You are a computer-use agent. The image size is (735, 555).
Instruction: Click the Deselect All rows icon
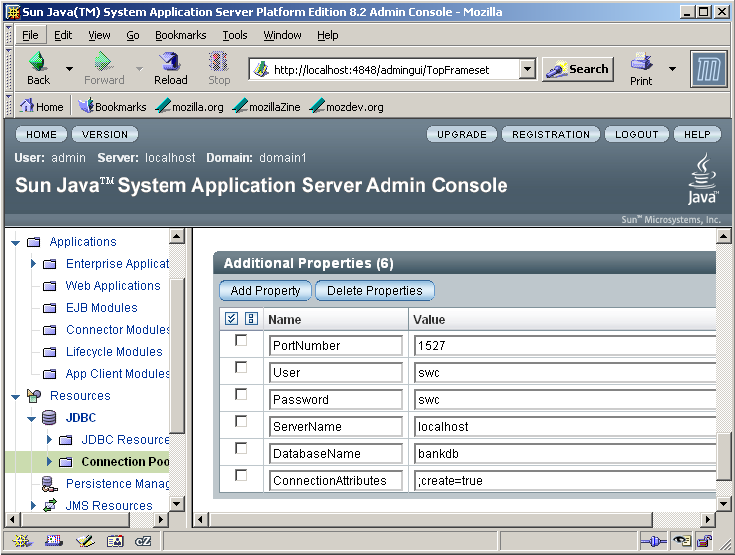[x=251, y=319]
